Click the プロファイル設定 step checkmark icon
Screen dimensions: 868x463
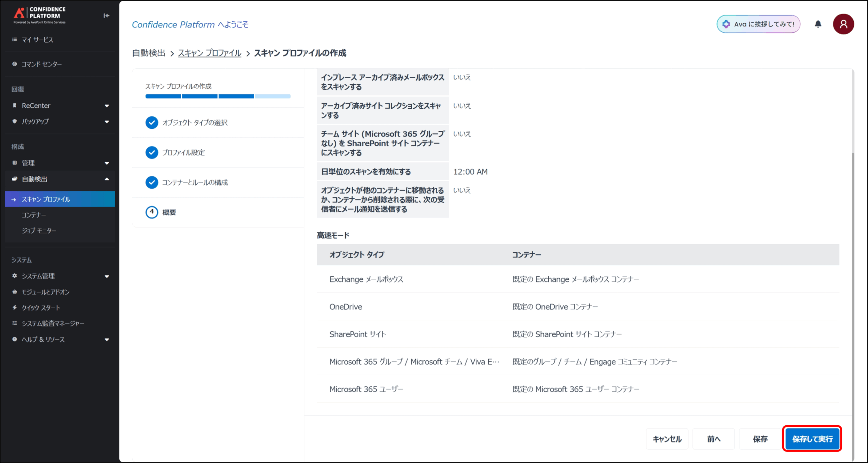152,152
